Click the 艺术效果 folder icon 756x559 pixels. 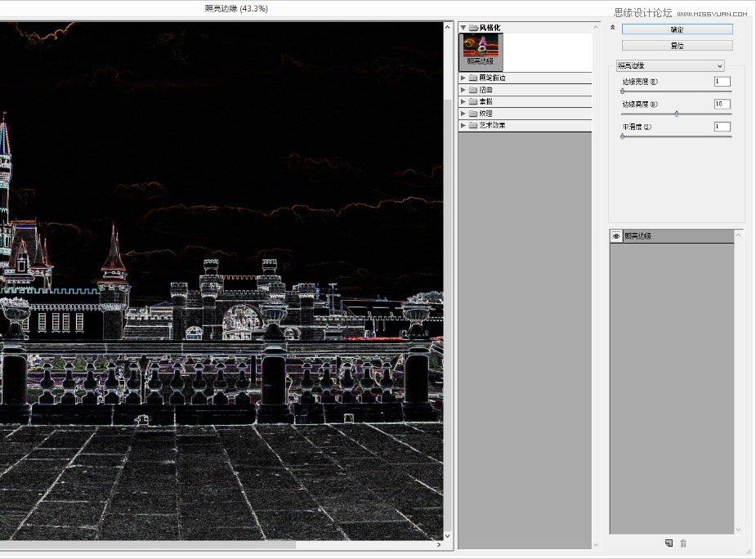(473, 125)
